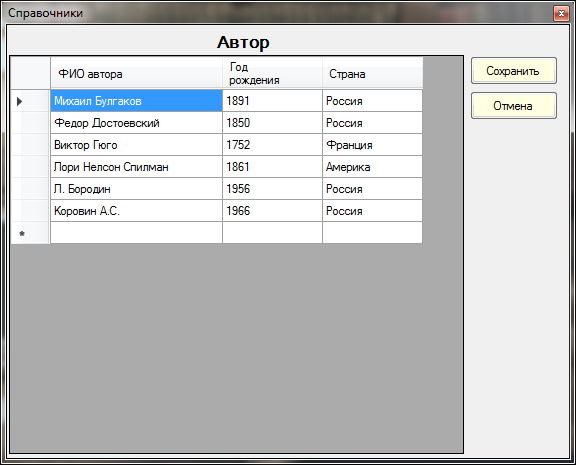Sort by ФИО автора column header
This screenshot has height=465, width=576.
[136, 73]
